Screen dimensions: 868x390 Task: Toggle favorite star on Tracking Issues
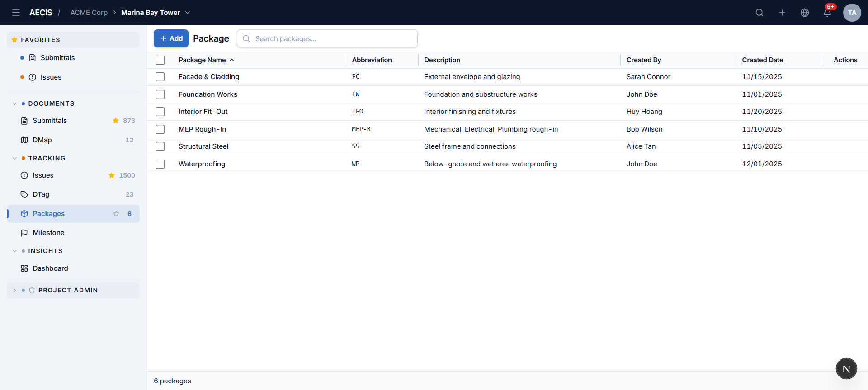(112, 175)
